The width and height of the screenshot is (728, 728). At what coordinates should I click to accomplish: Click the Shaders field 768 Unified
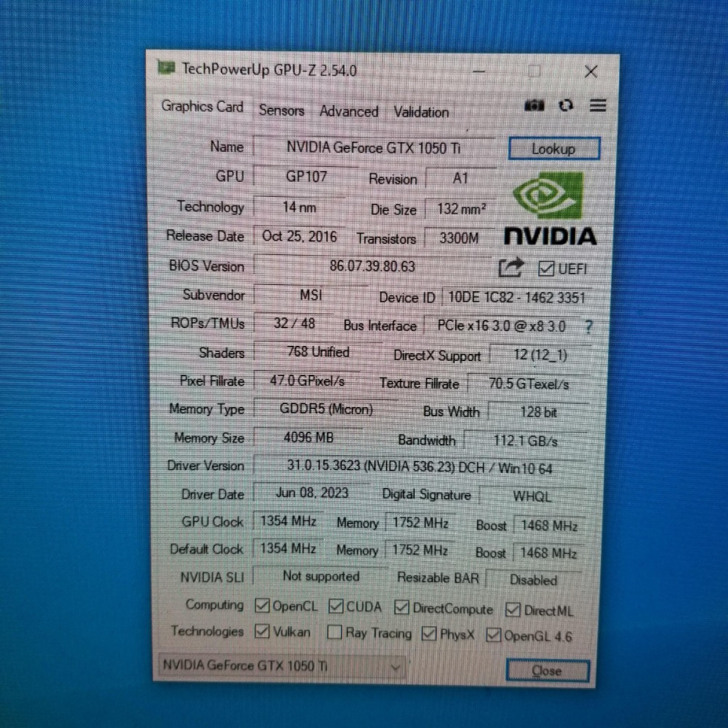pyautogui.click(x=318, y=352)
